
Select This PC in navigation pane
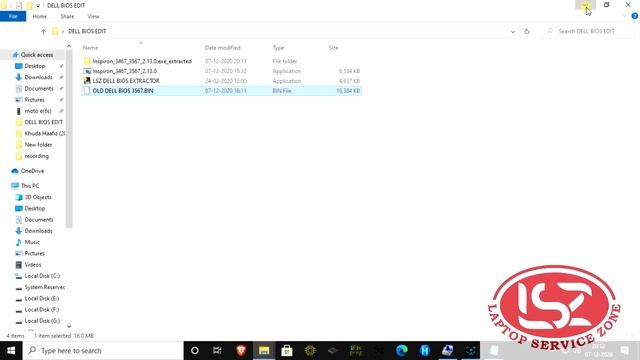pyautogui.click(x=30, y=186)
